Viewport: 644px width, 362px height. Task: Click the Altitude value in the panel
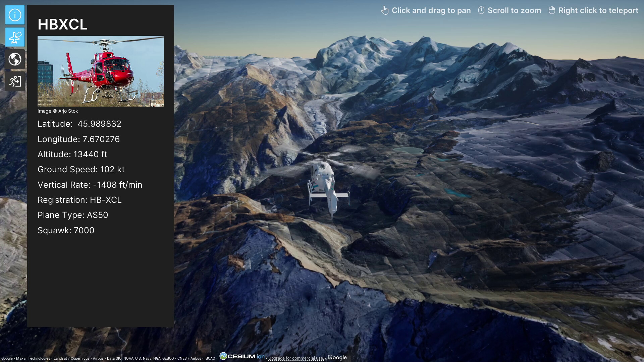[72, 154]
